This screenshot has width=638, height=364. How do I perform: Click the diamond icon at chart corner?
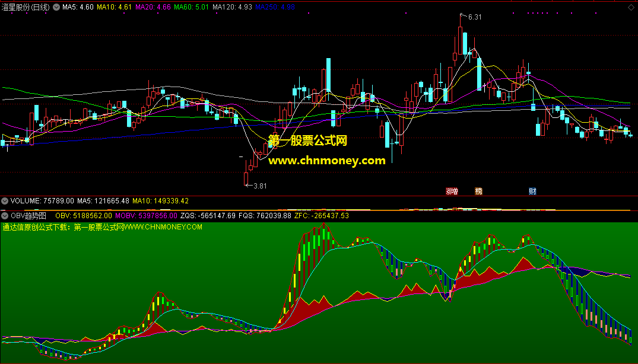pos(631,7)
